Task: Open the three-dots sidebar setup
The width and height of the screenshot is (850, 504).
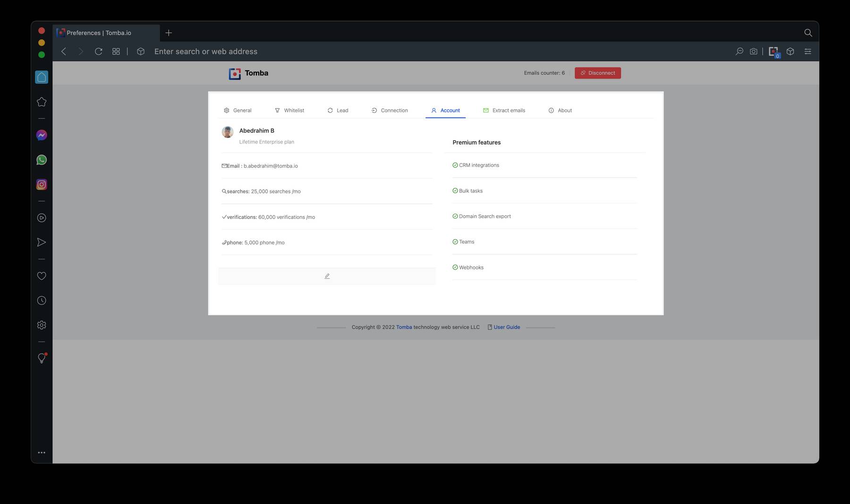Action: (x=42, y=453)
